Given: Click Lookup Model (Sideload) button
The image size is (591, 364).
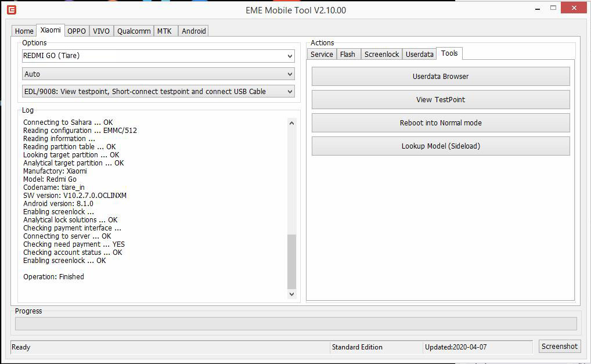Looking at the screenshot, I should 441,146.
